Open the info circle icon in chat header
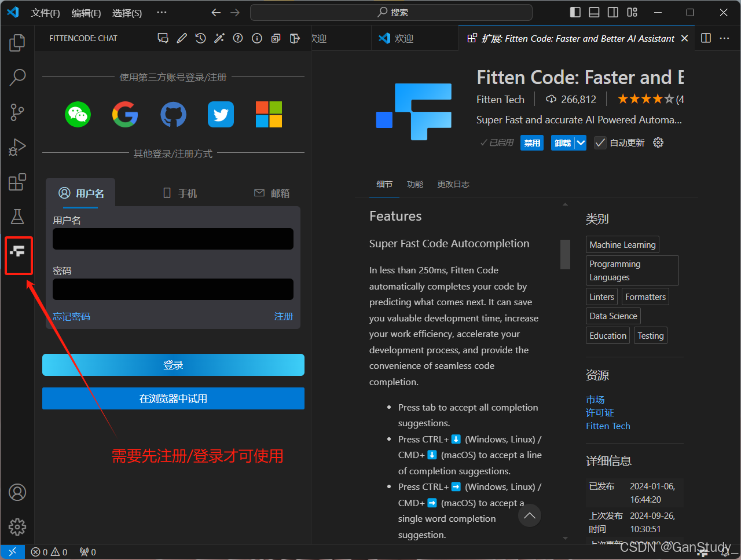Screen dimensions: 741x560 click(257, 38)
